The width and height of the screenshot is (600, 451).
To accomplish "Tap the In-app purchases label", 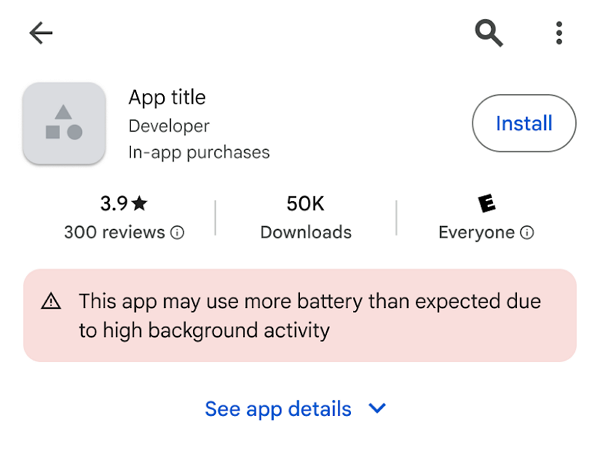I will [x=199, y=153].
